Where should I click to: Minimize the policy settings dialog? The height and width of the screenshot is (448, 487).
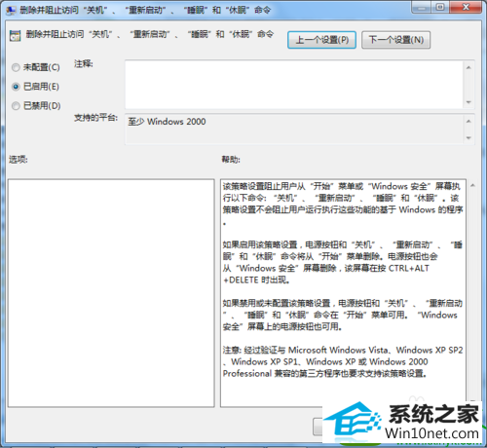pos(422,7)
